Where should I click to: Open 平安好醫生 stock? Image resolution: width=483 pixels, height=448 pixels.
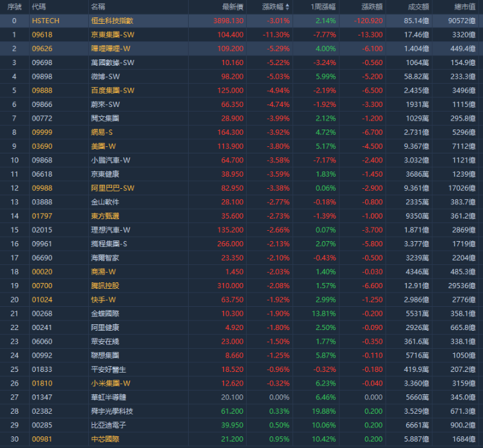pyautogui.click(x=109, y=369)
